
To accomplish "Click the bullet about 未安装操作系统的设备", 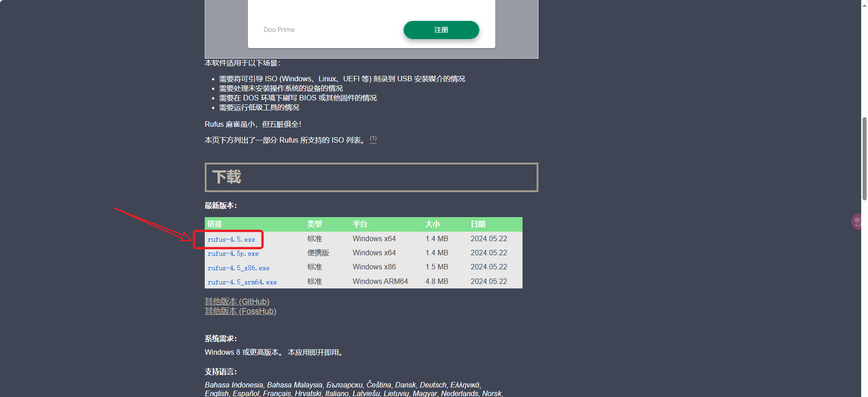I will click(281, 89).
